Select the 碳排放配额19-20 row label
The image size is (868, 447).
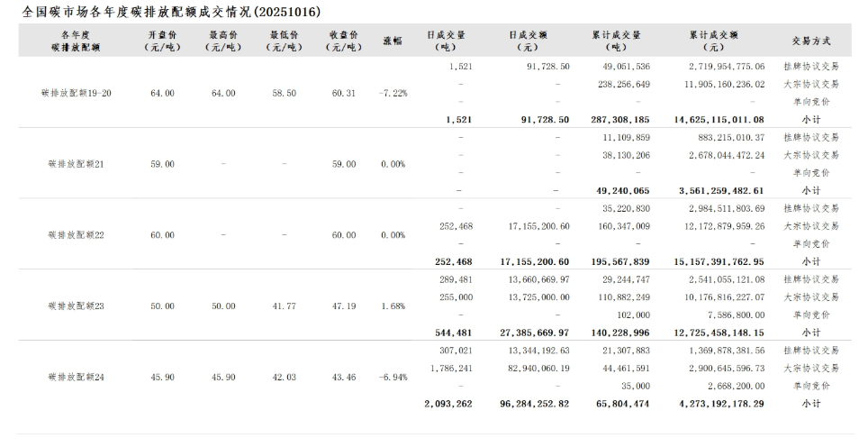[77, 93]
